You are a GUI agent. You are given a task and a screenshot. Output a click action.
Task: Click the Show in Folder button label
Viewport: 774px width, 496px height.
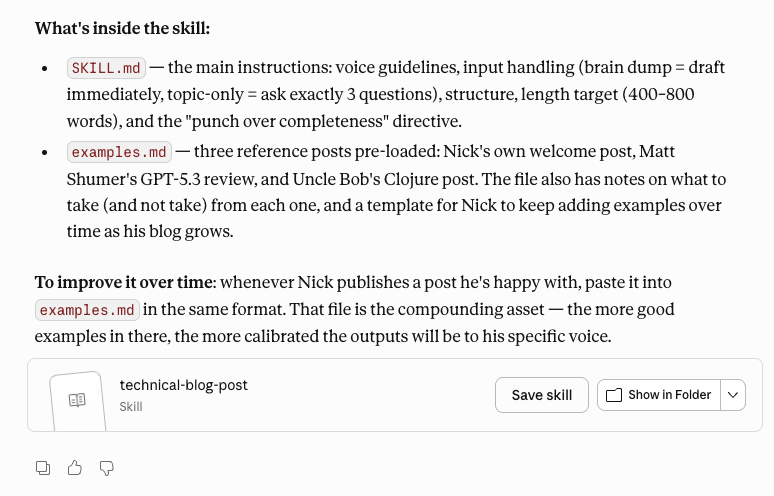[669, 395]
